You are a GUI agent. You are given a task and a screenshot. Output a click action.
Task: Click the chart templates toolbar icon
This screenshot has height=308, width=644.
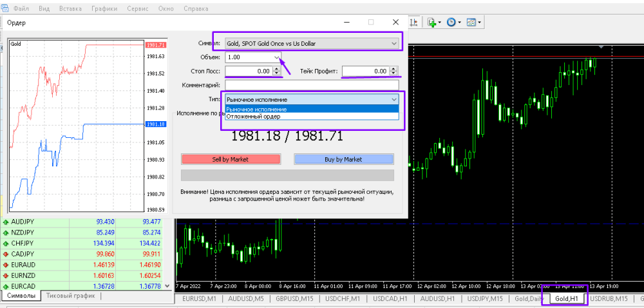coord(471,22)
